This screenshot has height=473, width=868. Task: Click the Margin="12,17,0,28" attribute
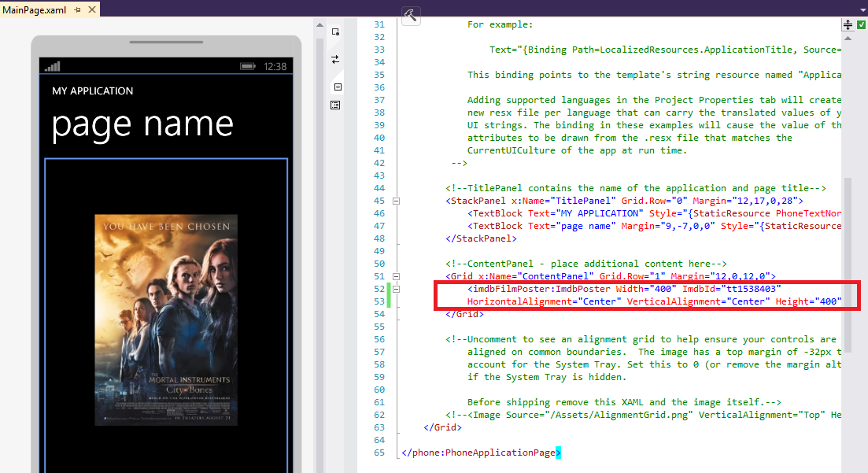coord(745,201)
